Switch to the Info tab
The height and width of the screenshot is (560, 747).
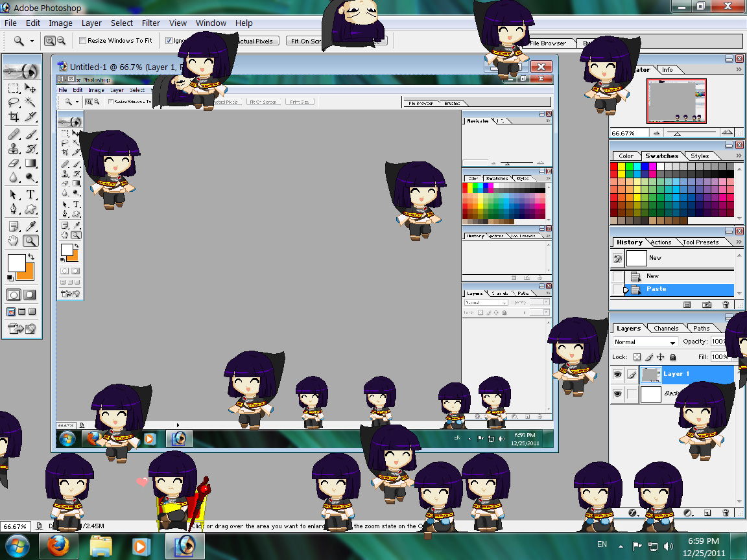coord(667,70)
